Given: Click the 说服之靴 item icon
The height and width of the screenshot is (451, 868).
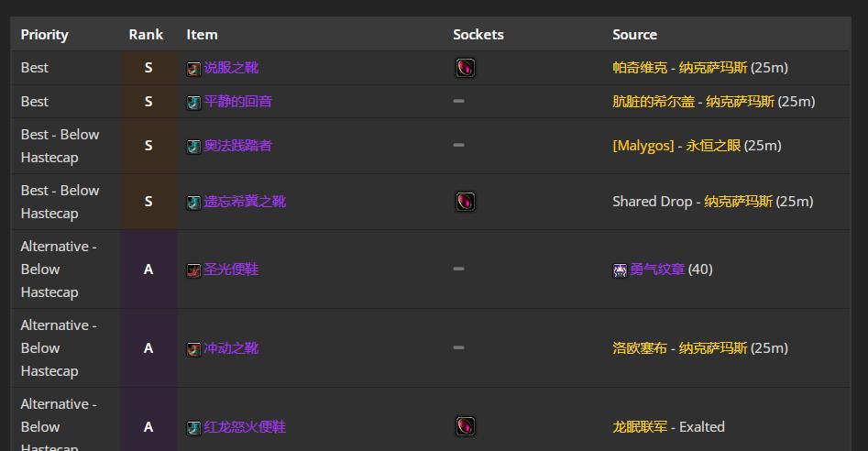Looking at the screenshot, I should point(193,69).
